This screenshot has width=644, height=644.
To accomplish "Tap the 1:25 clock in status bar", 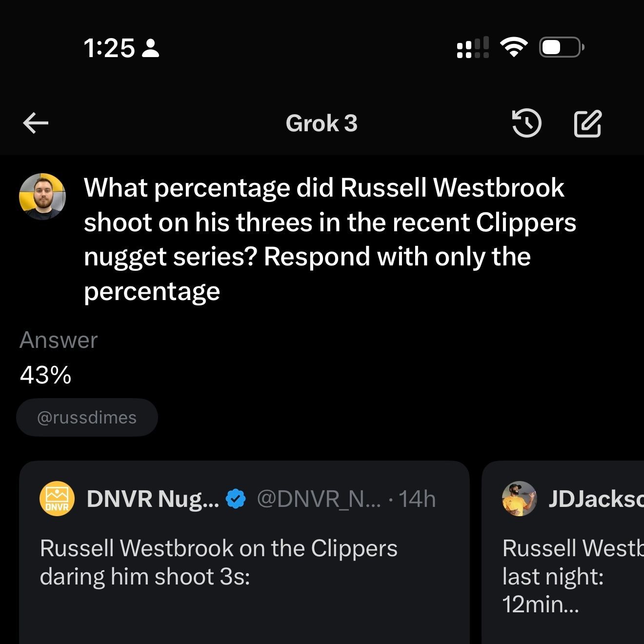I will click(x=109, y=48).
